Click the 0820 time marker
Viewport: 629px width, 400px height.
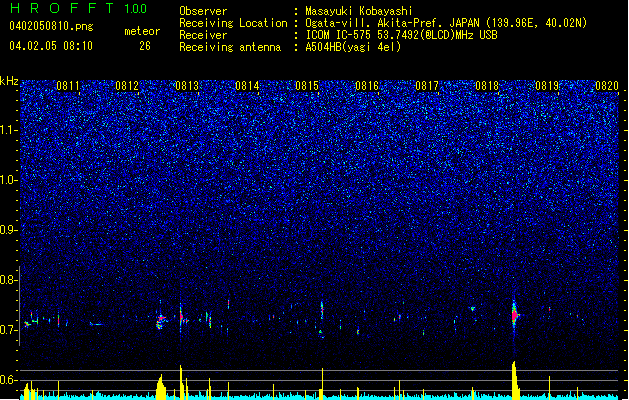pos(607,85)
